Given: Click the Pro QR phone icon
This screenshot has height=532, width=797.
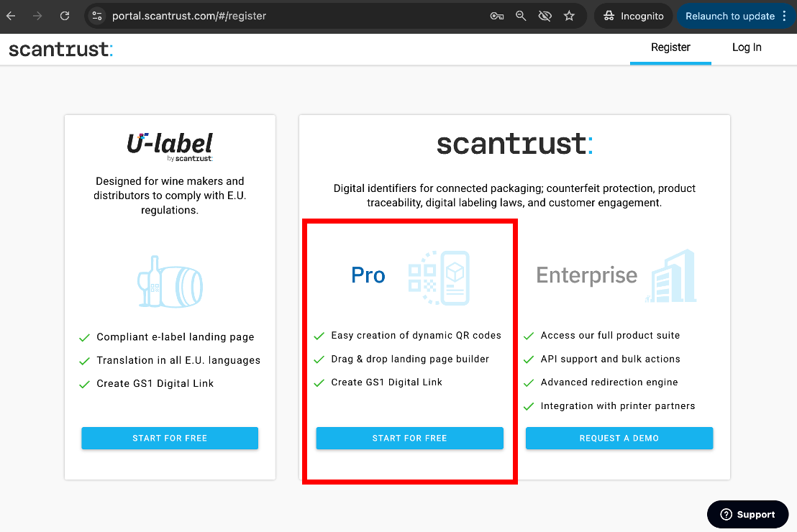Looking at the screenshot, I should coord(440,278).
